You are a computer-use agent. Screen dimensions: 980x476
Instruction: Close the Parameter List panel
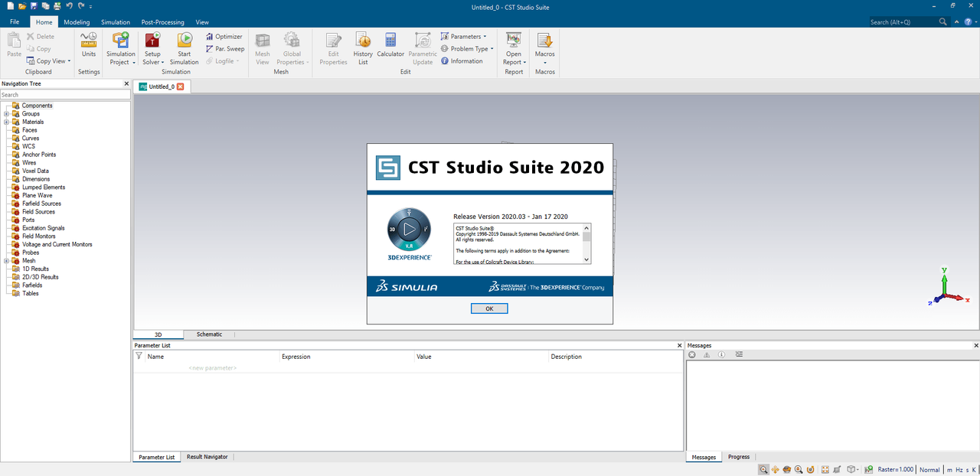point(679,345)
